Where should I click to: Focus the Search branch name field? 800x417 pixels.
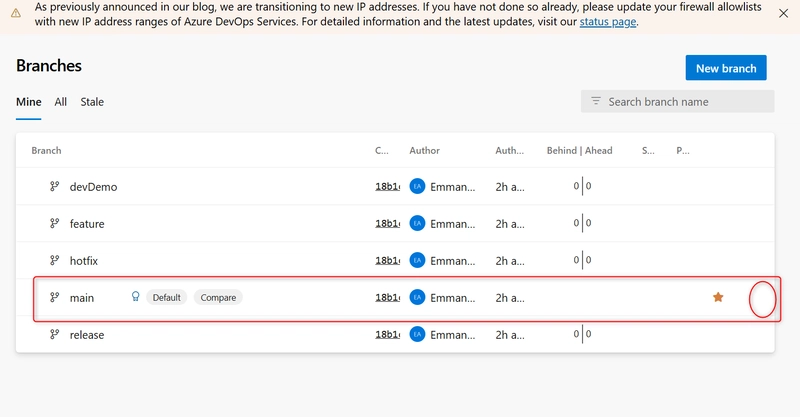[x=677, y=102]
